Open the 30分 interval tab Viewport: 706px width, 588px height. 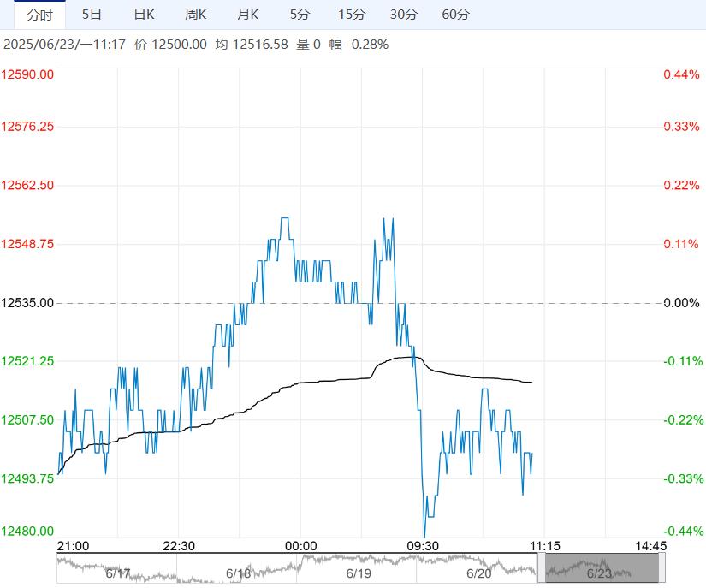coord(403,15)
